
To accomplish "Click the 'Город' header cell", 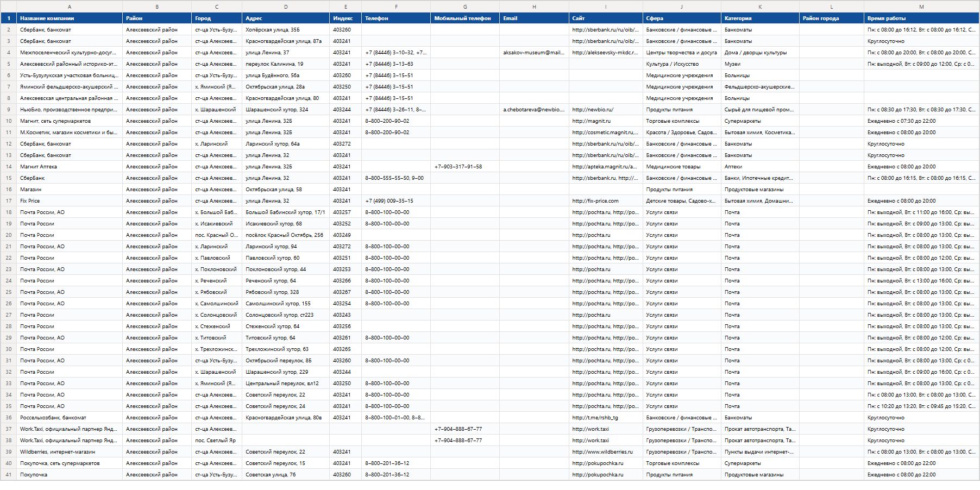I will pyautogui.click(x=217, y=18).
